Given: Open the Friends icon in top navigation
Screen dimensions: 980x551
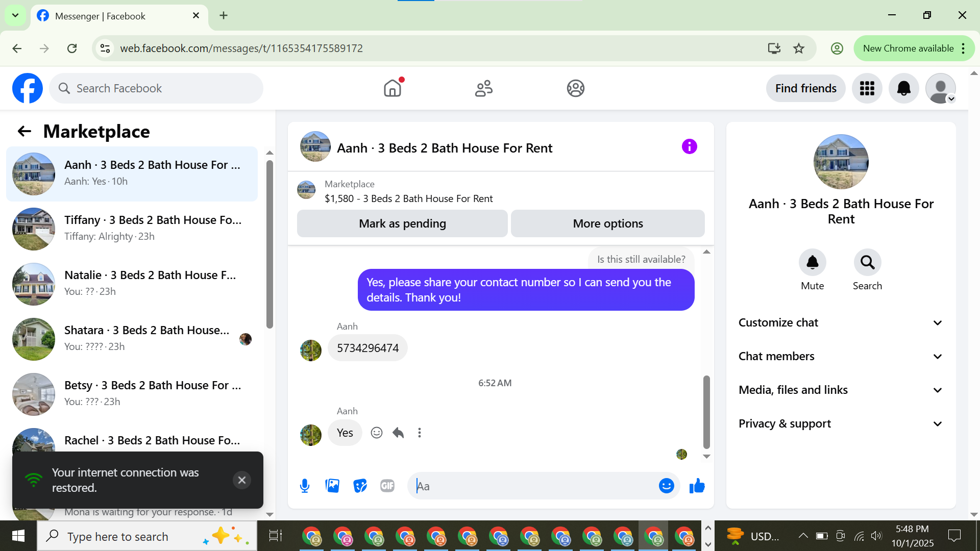Looking at the screenshot, I should [x=484, y=88].
